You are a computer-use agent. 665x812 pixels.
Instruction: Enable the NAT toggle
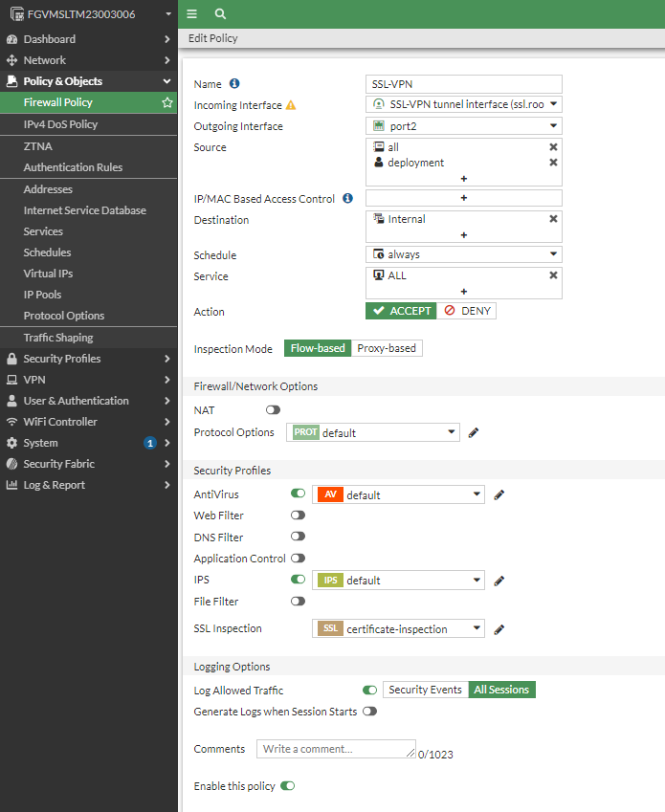(274, 409)
